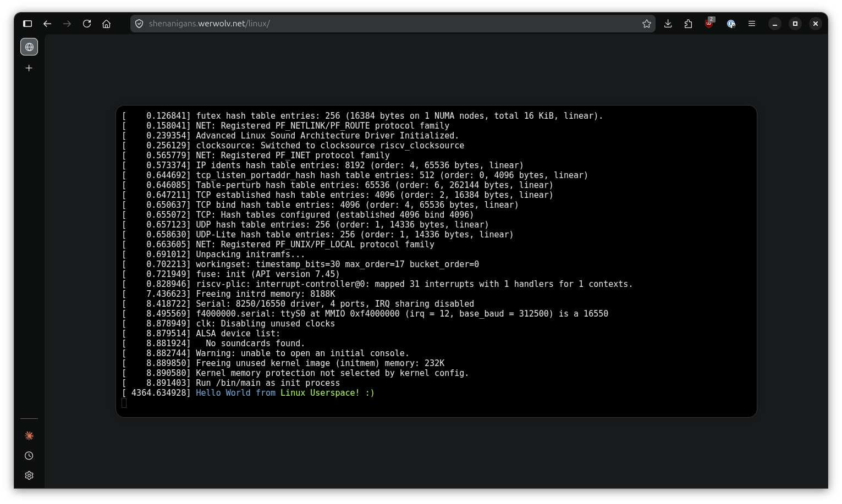Open a new tab with plus icon

click(x=29, y=68)
